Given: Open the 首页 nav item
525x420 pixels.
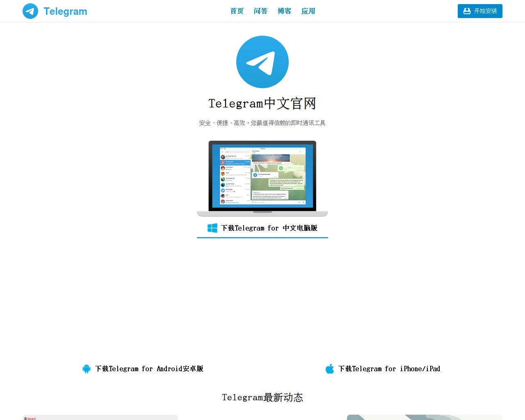Looking at the screenshot, I should pyautogui.click(x=237, y=11).
